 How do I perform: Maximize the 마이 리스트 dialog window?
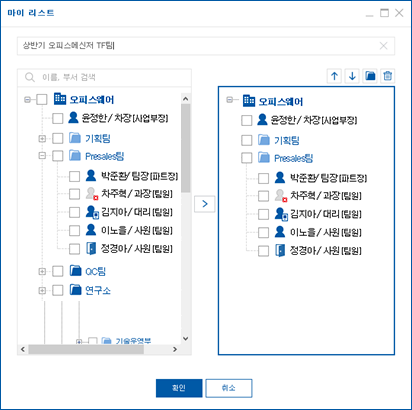coord(384,13)
